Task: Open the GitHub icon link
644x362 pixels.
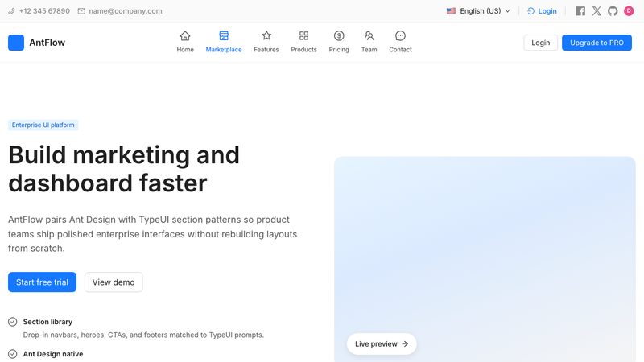Action: coord(613,11)
